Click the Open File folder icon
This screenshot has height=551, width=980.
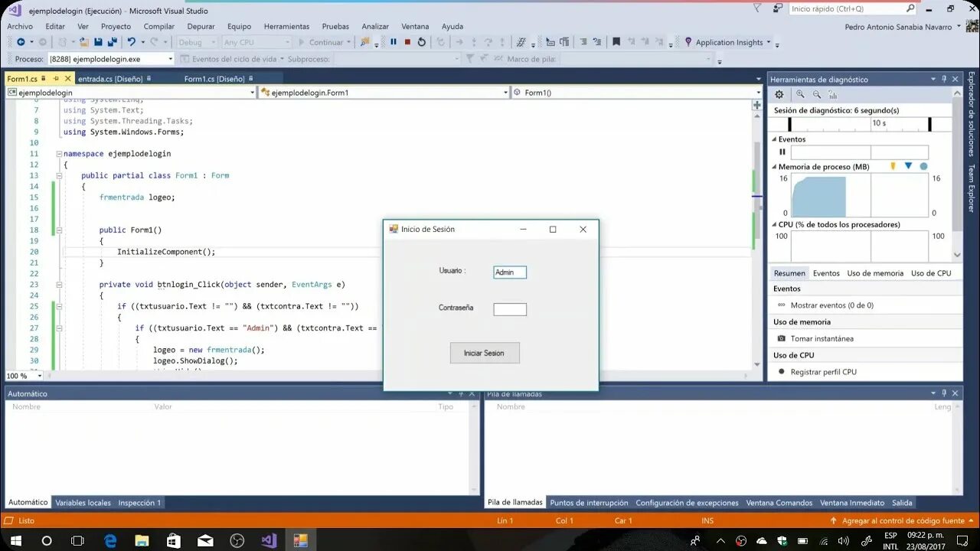click(83, 42)
